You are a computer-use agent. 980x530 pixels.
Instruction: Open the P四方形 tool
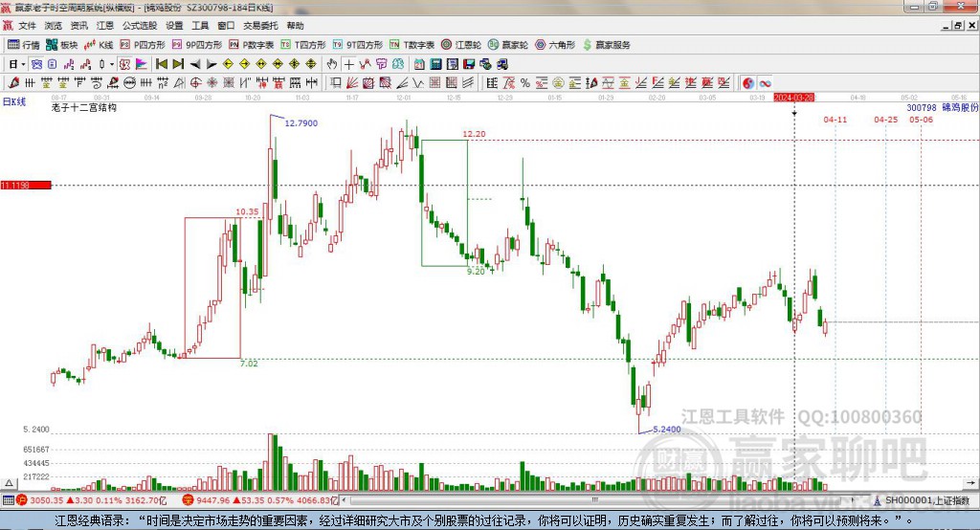coord(143,44)
